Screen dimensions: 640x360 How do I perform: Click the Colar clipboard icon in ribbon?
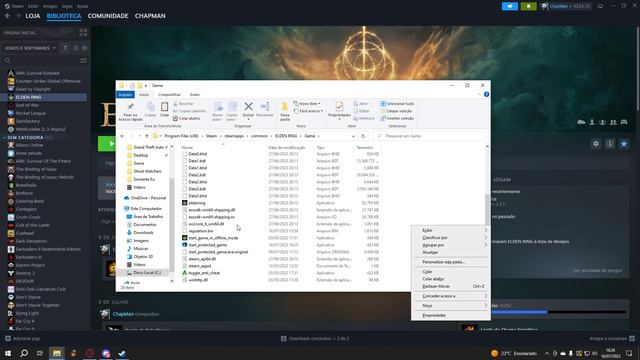(164, 109)
